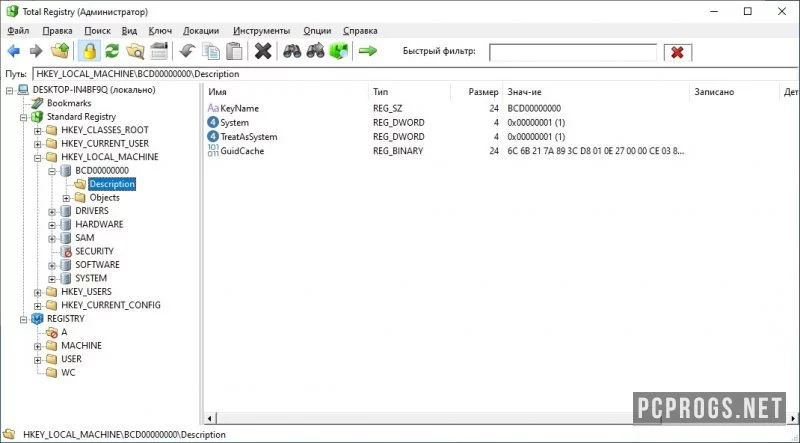Click the black X Delete toolbar icon
Screen dimensions: 800x443
[x=263, y=51]
